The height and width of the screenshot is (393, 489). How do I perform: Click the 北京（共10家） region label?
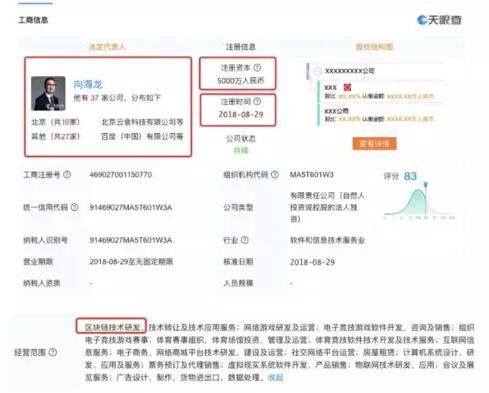point(55,122)
